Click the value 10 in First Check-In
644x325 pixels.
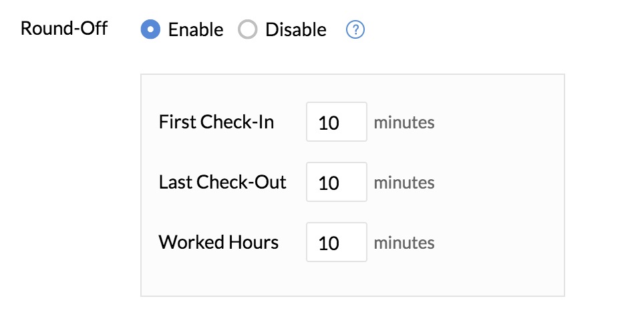tap(329, 123)
